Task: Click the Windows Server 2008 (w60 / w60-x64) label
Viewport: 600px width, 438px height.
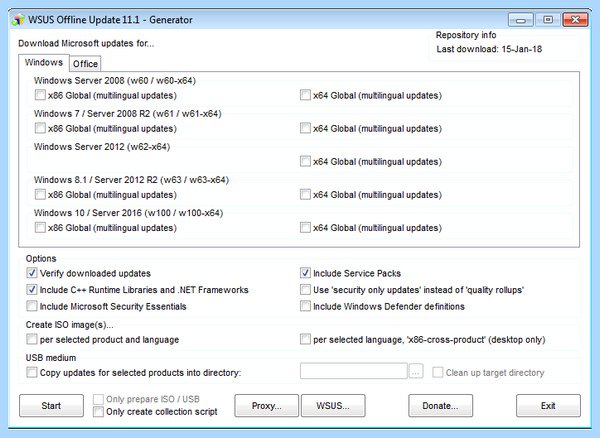Action: click(x=115, y=81)
